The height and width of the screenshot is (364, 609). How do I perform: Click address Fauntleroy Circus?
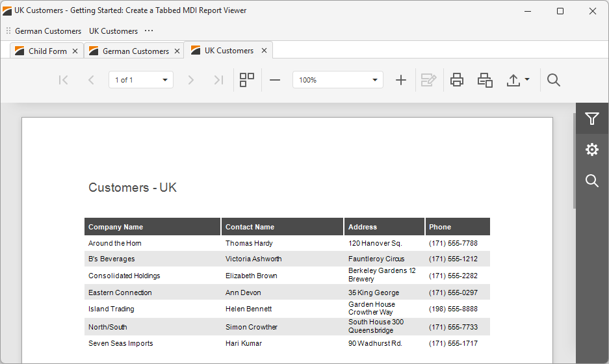tap(376, 259)
